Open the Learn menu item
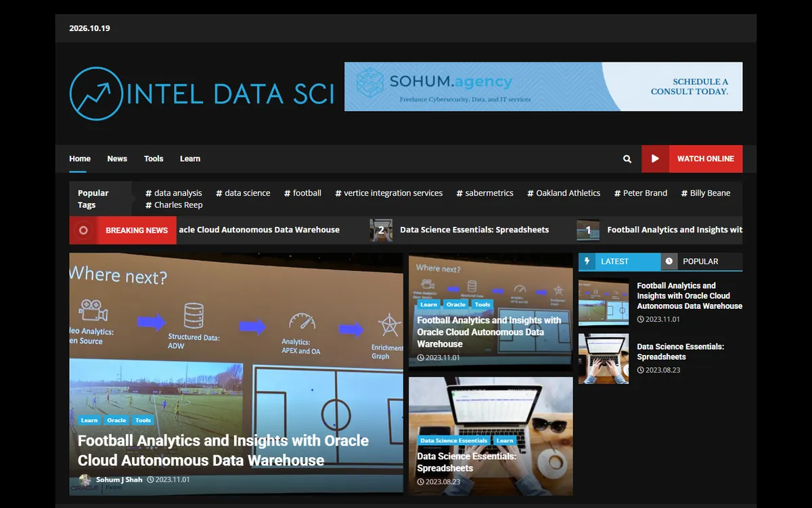 [190, 159]
